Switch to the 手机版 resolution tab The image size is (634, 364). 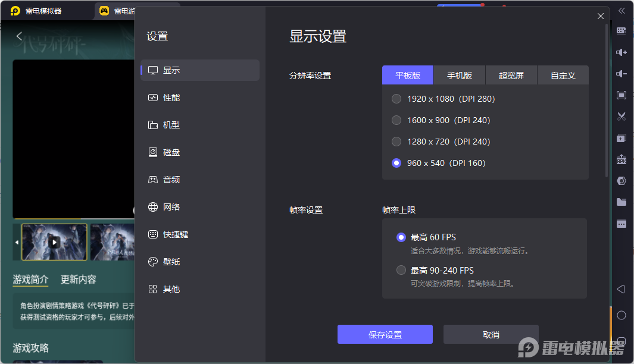[x=460, y=76]
